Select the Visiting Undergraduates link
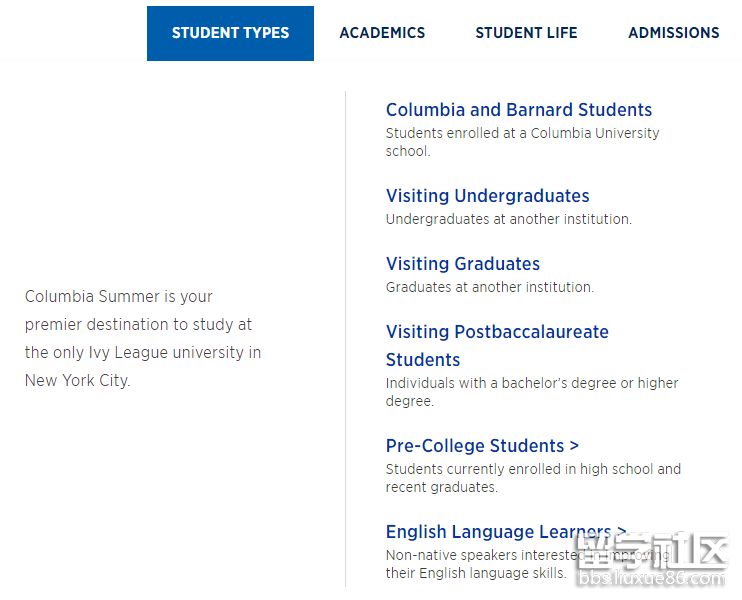The width and height of the screenshot is (742, 600). [487, 196]
